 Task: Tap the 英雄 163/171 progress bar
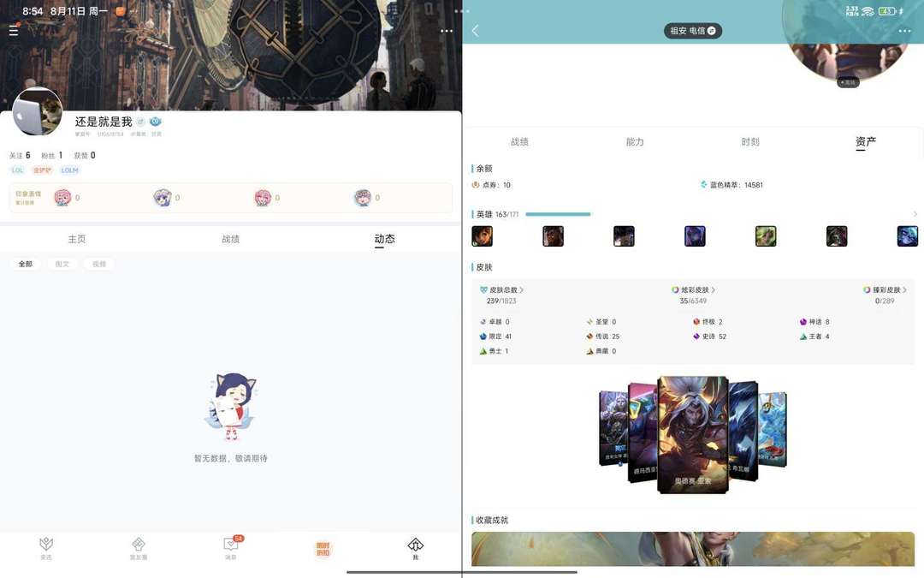[x=558, y=214]
